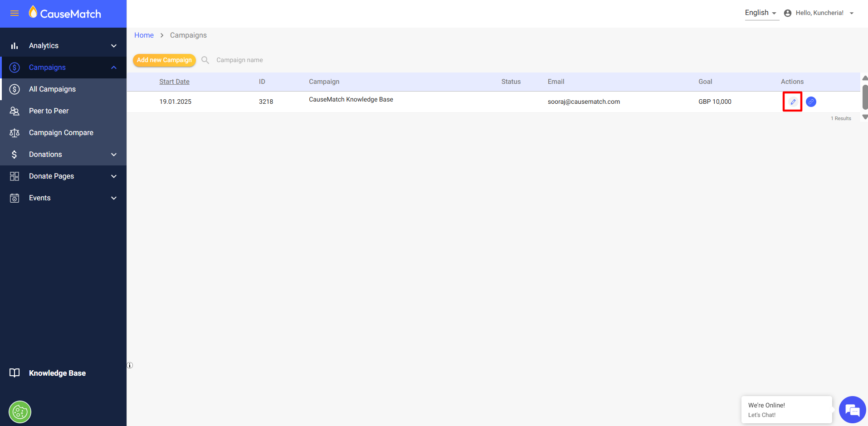Click the ID column header
Viewport: 868px width, 426px height.
[x=262, y=82]
